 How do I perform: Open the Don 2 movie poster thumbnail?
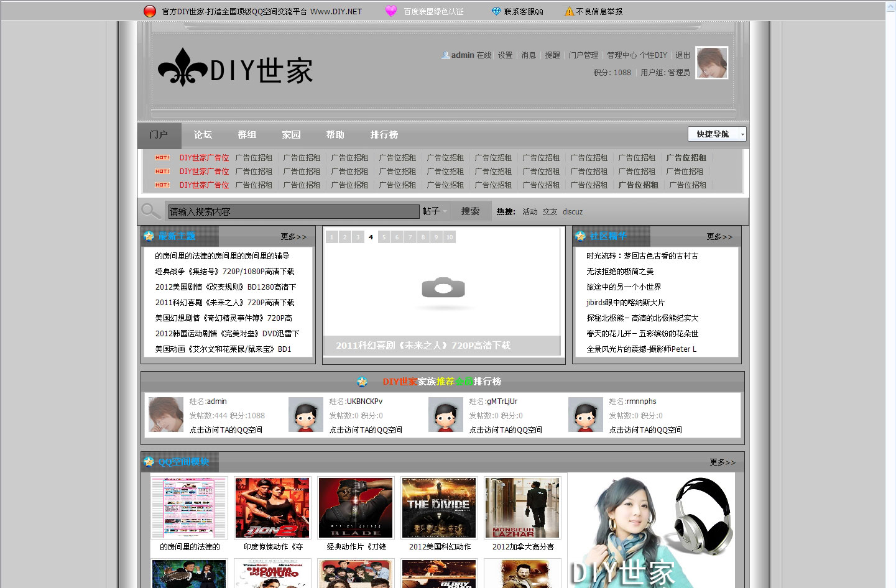272,508
